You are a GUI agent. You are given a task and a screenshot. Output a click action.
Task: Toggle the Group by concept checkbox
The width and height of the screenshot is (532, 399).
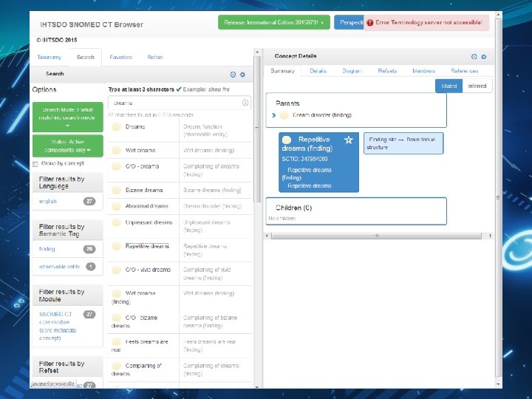coord(35,164)
